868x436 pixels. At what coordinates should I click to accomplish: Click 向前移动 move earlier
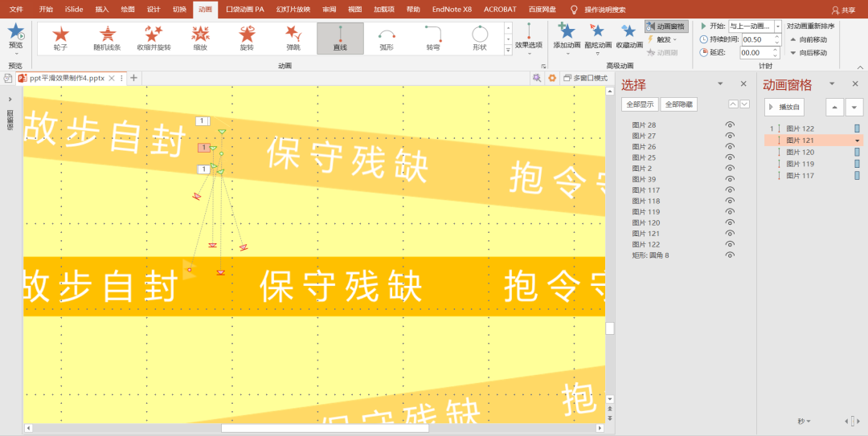(x=809, y=39)
